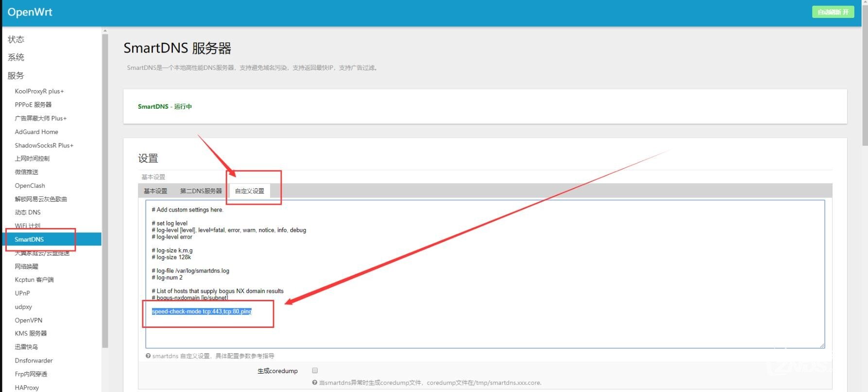Click inside the custom settings textarea
868x392 pixels.
tap(485, 274)
